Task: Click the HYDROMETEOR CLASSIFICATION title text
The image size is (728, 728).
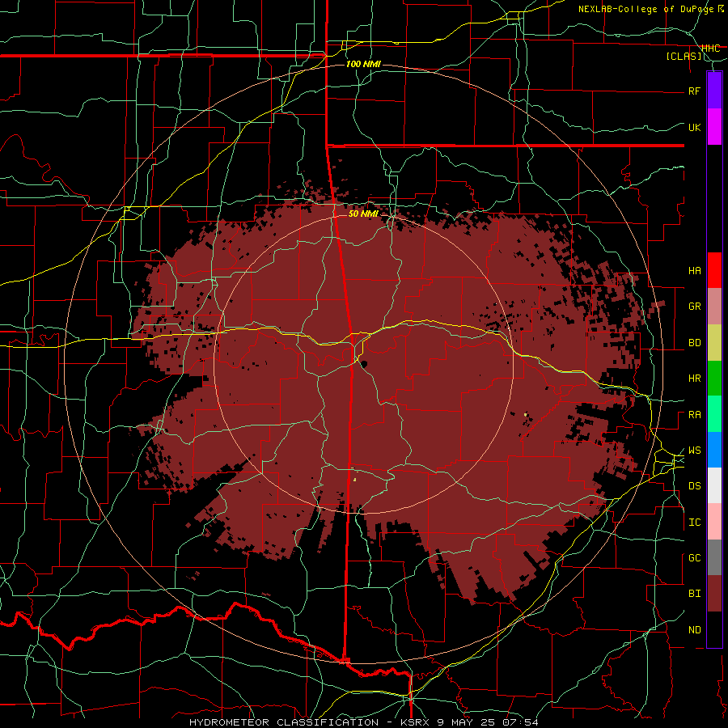Action: 284,722
